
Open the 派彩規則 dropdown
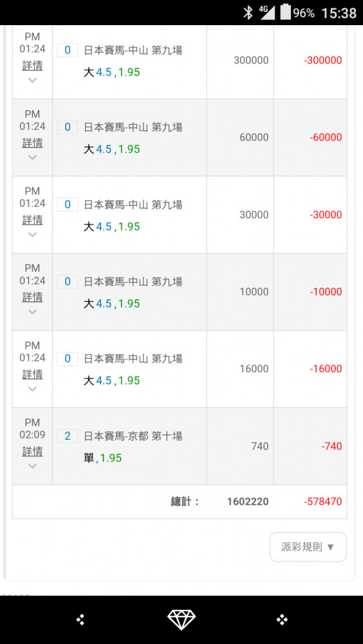[308, 547]
